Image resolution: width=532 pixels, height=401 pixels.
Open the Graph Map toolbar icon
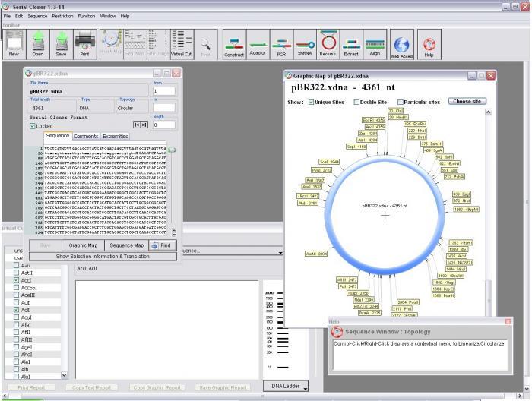(111, 44)
